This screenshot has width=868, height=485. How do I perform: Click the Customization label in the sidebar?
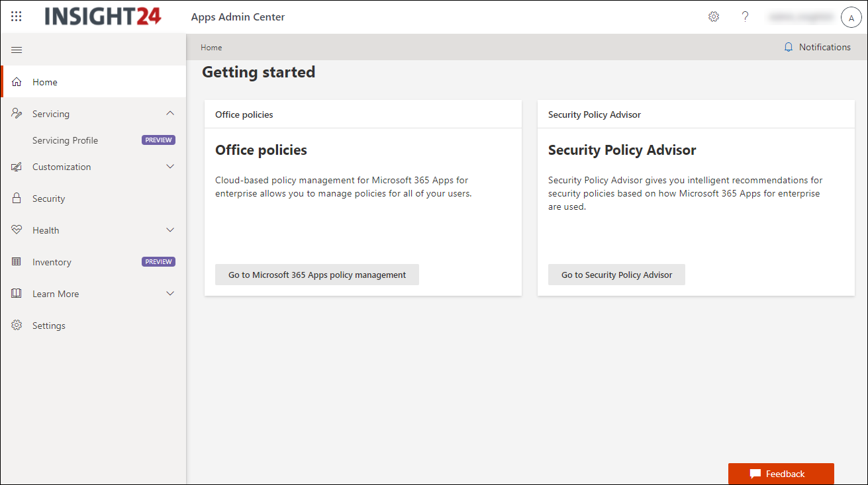point(62,167)
